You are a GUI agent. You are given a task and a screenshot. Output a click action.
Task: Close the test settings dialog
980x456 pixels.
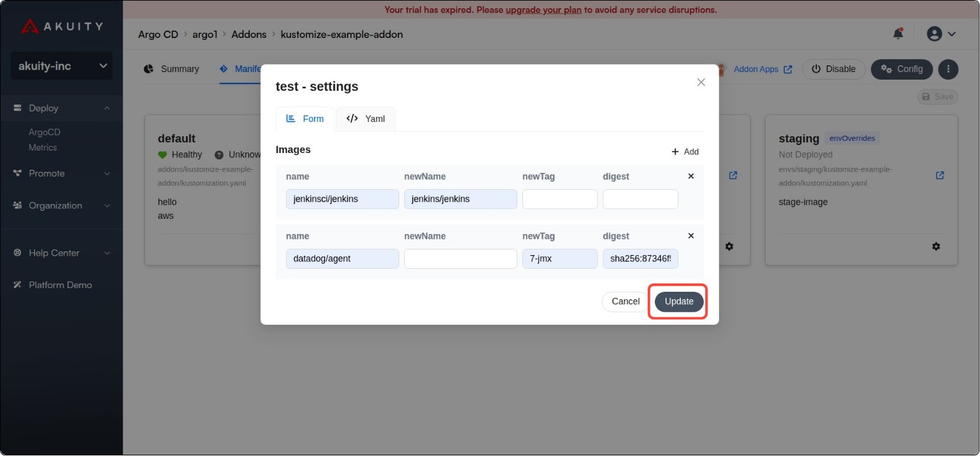701,82
